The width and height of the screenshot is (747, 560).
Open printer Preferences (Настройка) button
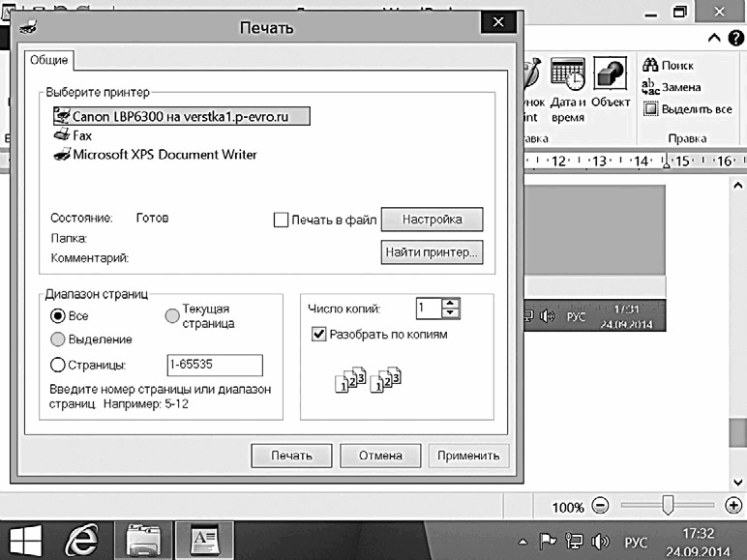tap(433, 220)
